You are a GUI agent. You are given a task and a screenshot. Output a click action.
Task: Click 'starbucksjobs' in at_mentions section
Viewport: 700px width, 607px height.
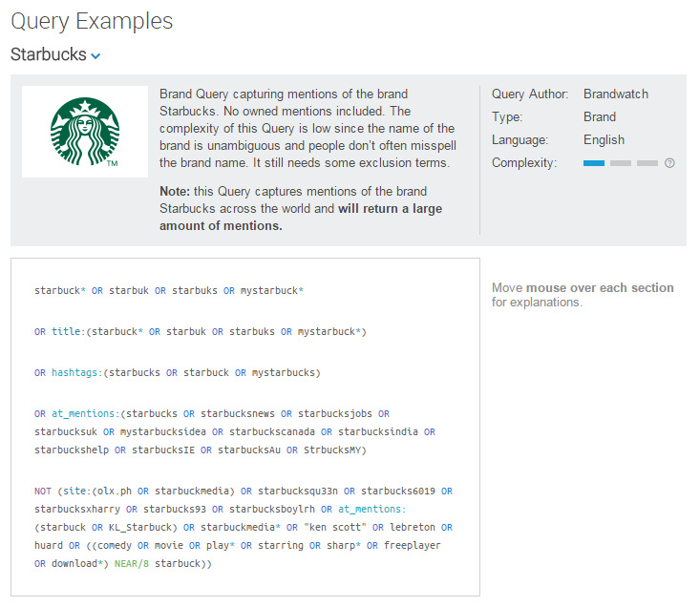(x=335, y=413)
